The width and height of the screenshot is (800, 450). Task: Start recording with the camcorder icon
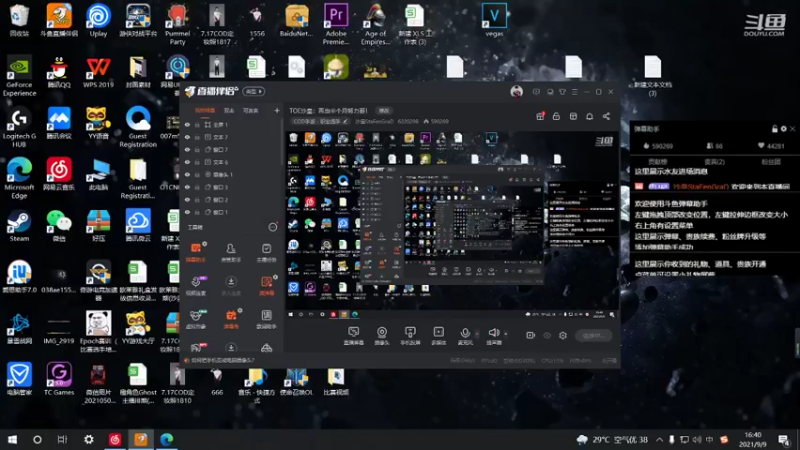click(531, 335)
